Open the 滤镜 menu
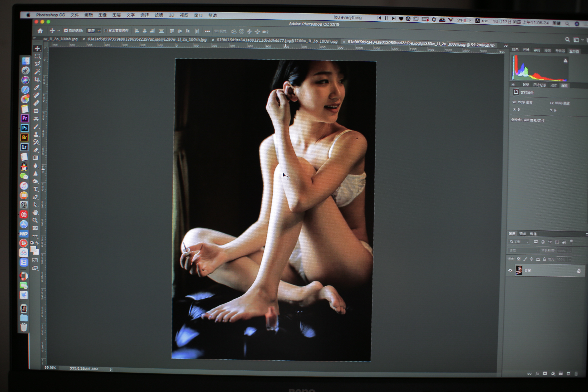 click(159, 15)
